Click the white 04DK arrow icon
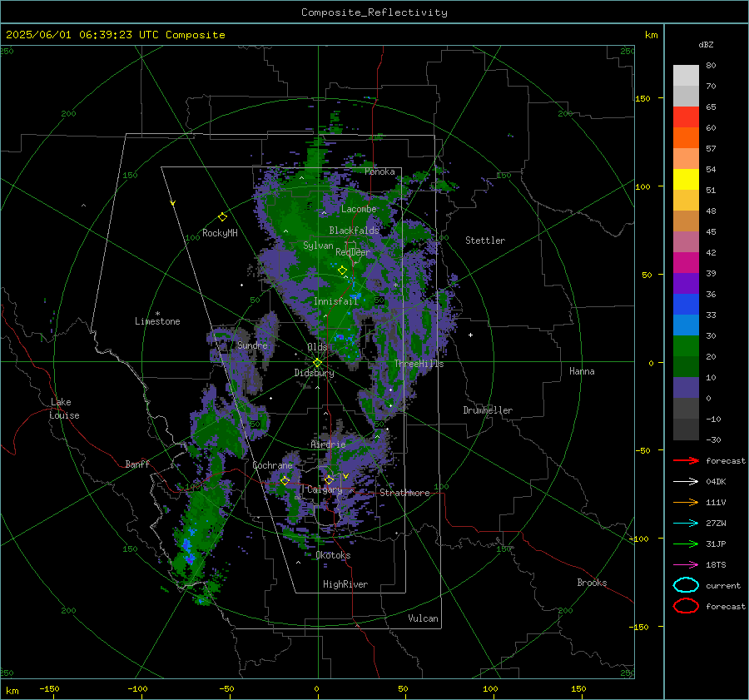The image size is (749, 700). pos(686,482)
